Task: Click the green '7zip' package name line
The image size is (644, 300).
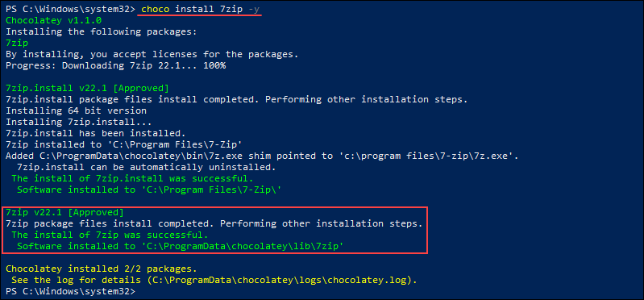Action: coord(17,44)
